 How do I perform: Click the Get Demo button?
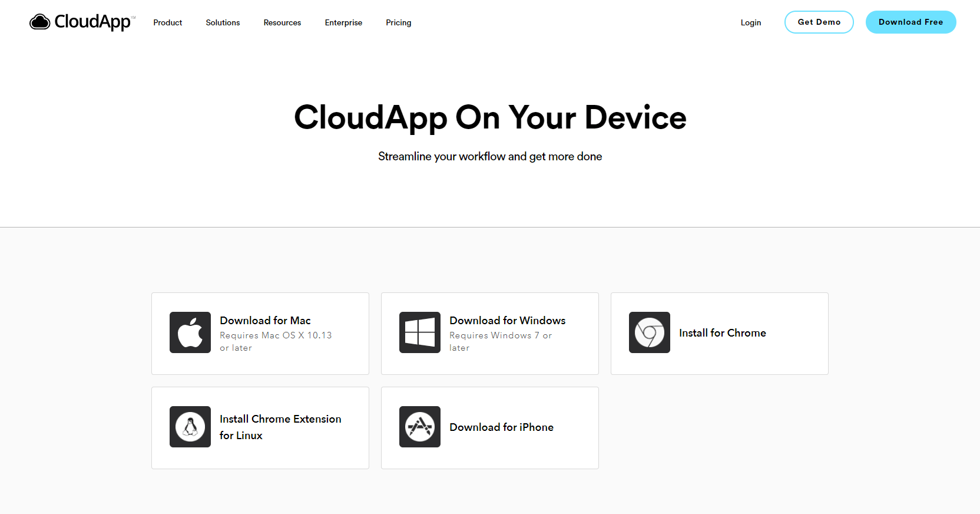click(819, 22)
